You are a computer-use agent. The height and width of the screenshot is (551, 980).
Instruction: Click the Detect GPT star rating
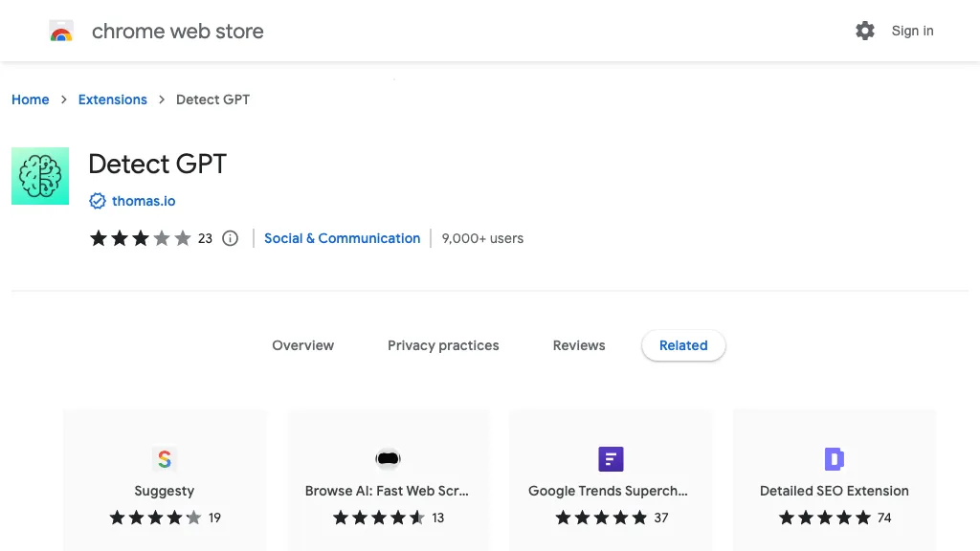[141, 238]
